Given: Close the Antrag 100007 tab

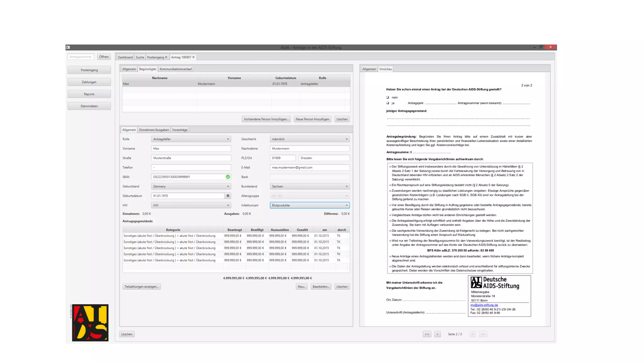Looking at the screenshot, I should tap(193, 57).
